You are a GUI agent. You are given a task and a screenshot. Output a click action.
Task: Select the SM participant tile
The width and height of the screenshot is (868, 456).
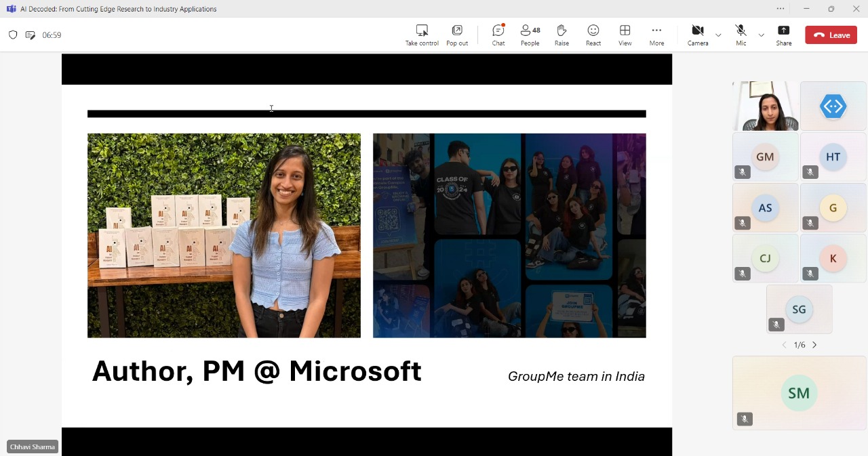click(x=799, y=393)
